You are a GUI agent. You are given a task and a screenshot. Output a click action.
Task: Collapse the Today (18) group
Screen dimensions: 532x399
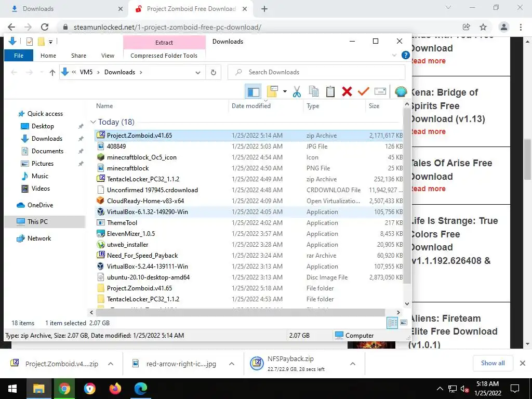pyautogui.click(x=93, y=122)
